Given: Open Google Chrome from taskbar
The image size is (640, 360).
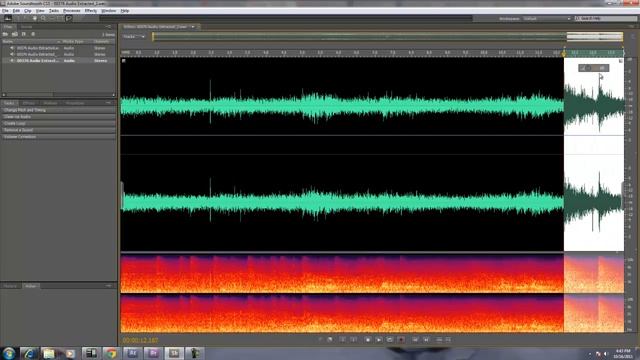Looking at the screenshot, I should (111, 353).
